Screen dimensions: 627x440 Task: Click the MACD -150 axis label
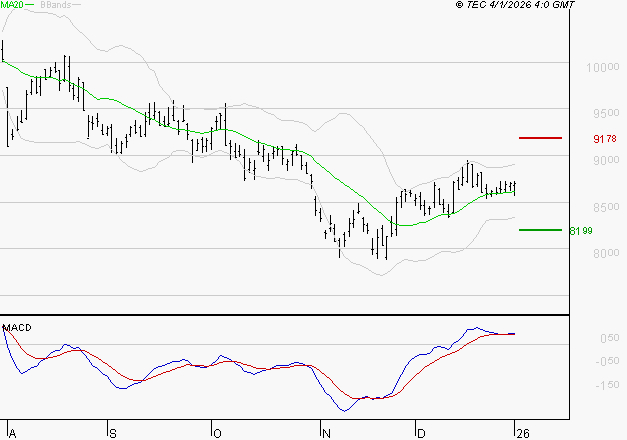[607, 385]
